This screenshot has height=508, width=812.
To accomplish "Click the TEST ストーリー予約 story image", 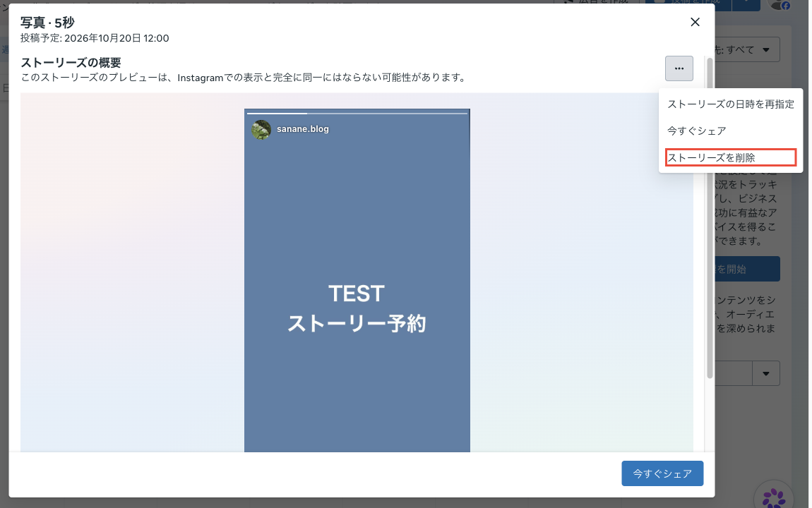I will click(357, 280).
